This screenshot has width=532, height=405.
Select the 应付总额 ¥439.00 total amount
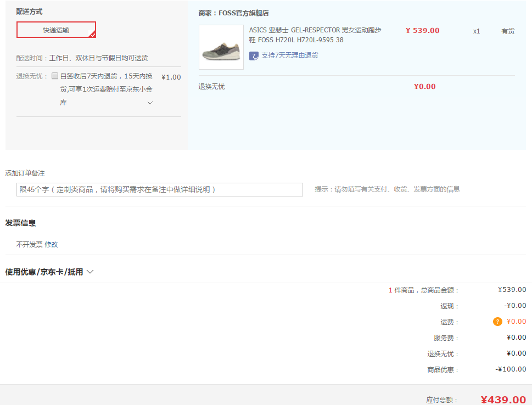pos(503,400)
